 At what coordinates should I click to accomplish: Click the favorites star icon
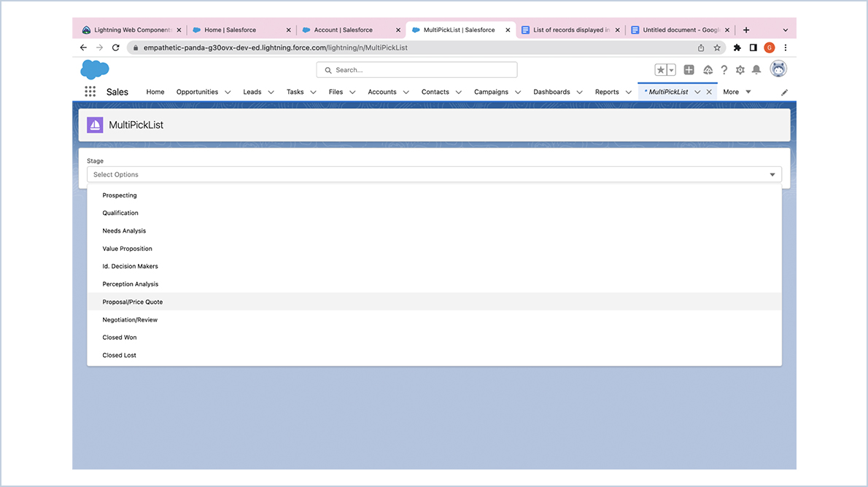[660, 69]
